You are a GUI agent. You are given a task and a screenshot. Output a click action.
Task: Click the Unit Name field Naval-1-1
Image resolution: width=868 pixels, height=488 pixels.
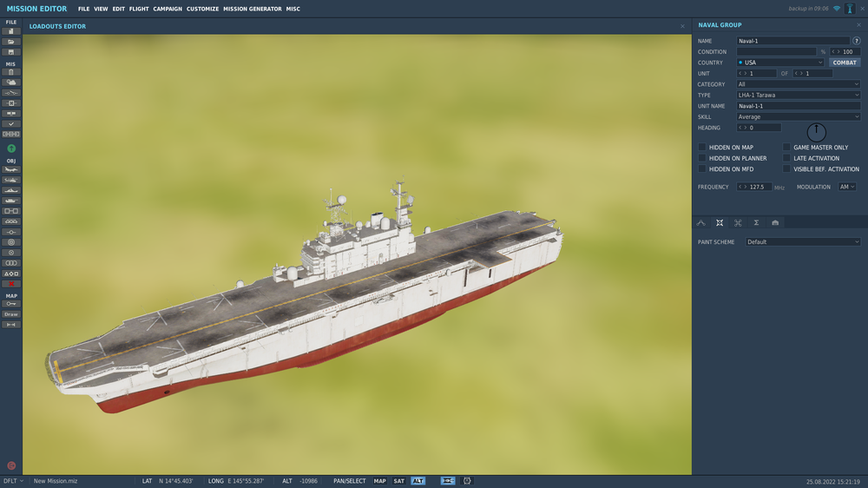click(799, 106)
